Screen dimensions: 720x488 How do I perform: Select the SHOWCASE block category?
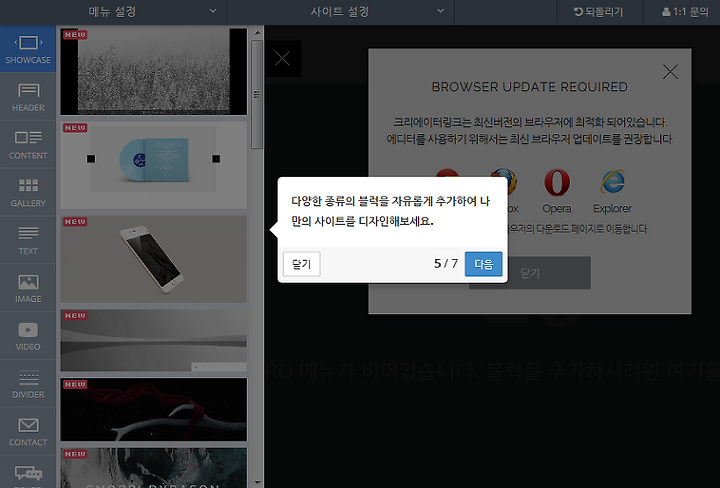28,49
